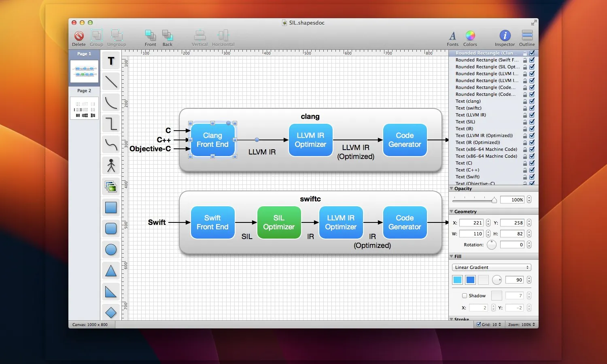Open the Linear Gradient fill dropdown
The width and height of the screenshot is (607, 364).
coord(491,267)
